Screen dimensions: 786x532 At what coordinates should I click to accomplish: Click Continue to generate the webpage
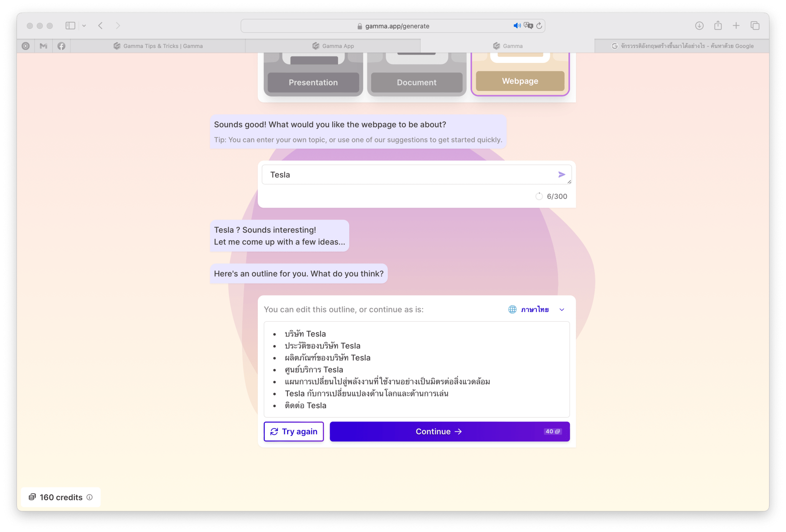449,431
